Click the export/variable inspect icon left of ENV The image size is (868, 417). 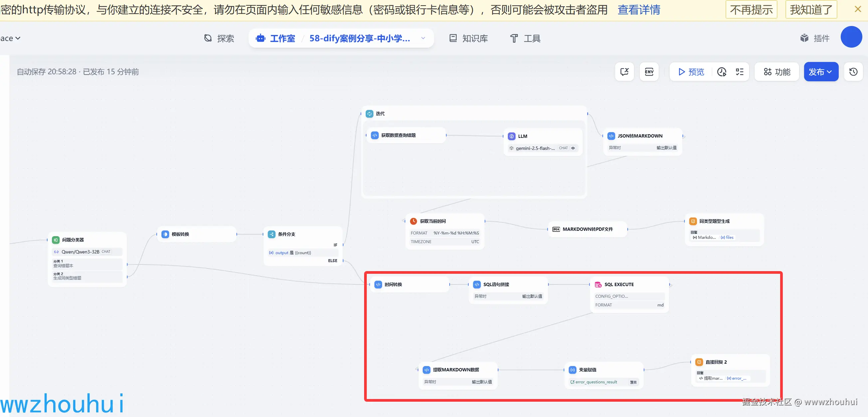pyautogui.click(x=624, y=72)
